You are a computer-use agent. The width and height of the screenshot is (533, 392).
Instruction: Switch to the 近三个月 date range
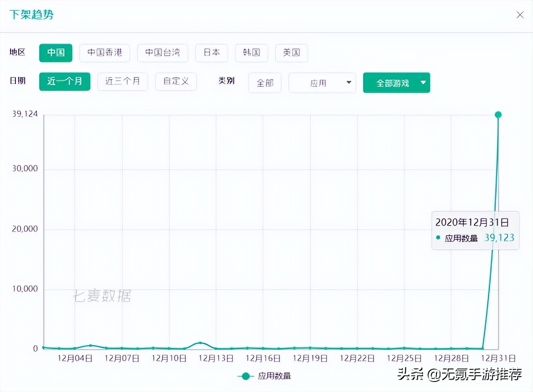pyautogui.click(x=122, y=82)
